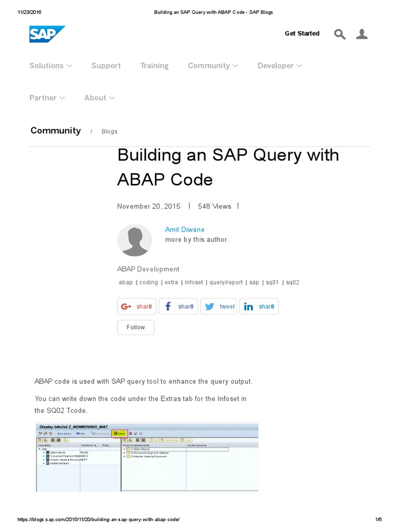The image size is (399, 532).
Task: Click the SAP logo
Action: click(47, 34)
